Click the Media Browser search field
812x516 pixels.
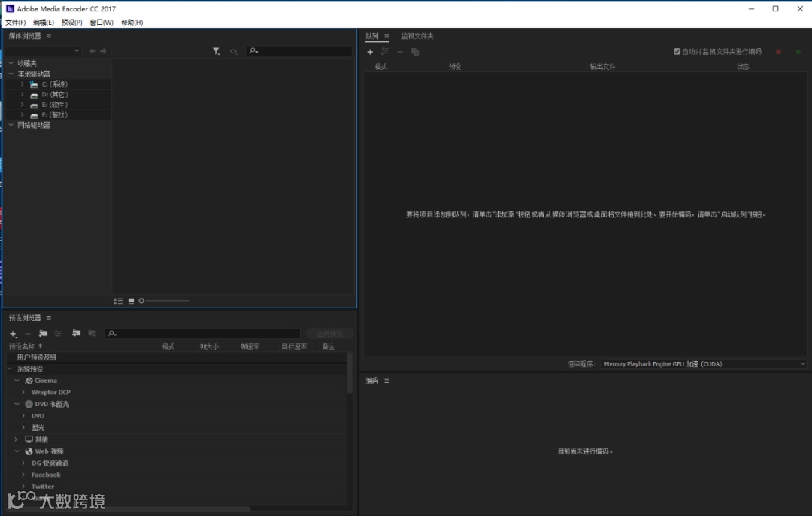point(298,50)
